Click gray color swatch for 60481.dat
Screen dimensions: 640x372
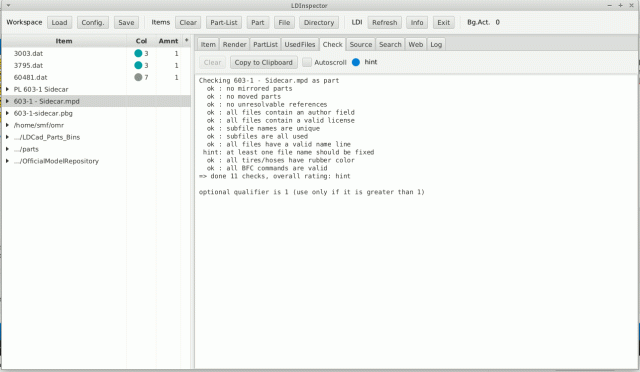tap(138, 77)
